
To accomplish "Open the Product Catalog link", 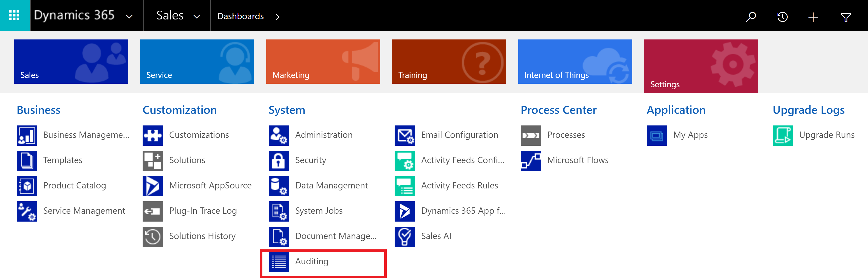I will [x=74, y=186].
